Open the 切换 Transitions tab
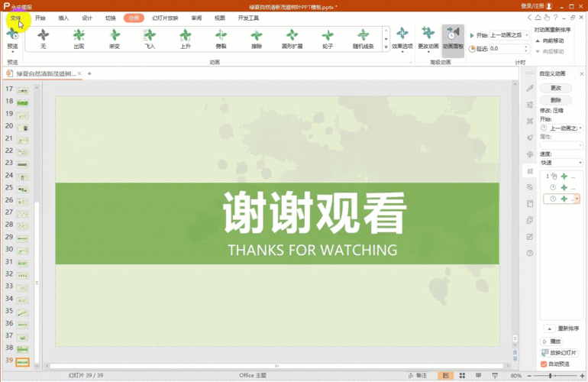Viewport: 588px width, 382px height. [110, 18]
